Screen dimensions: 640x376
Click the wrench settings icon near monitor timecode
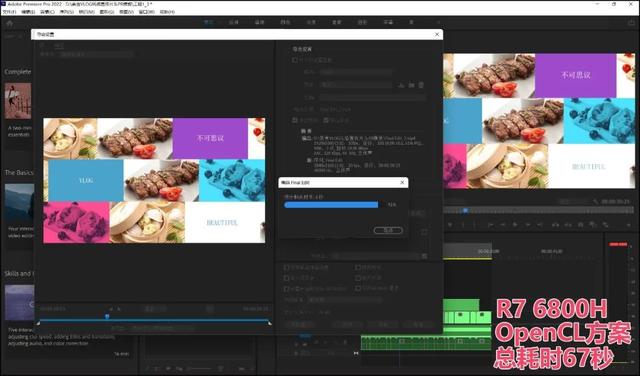click(x=596, y=201)
